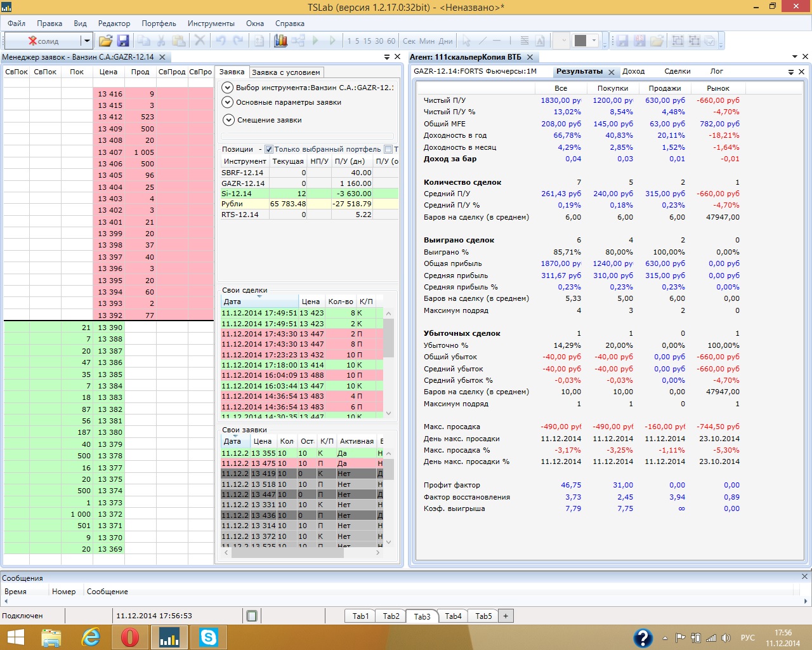Expand 'Выбор инструмента' section
Viewport: 812px width, 650px height.
(227, 88)
